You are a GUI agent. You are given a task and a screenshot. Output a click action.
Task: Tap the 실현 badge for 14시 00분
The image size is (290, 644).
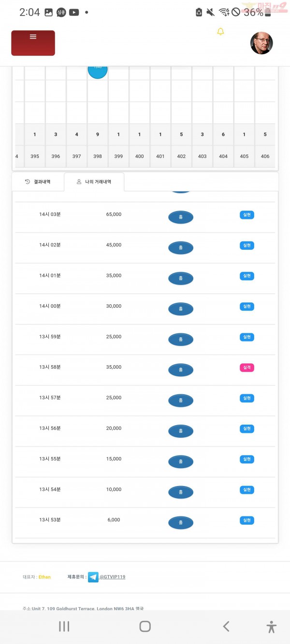(247, 307)
